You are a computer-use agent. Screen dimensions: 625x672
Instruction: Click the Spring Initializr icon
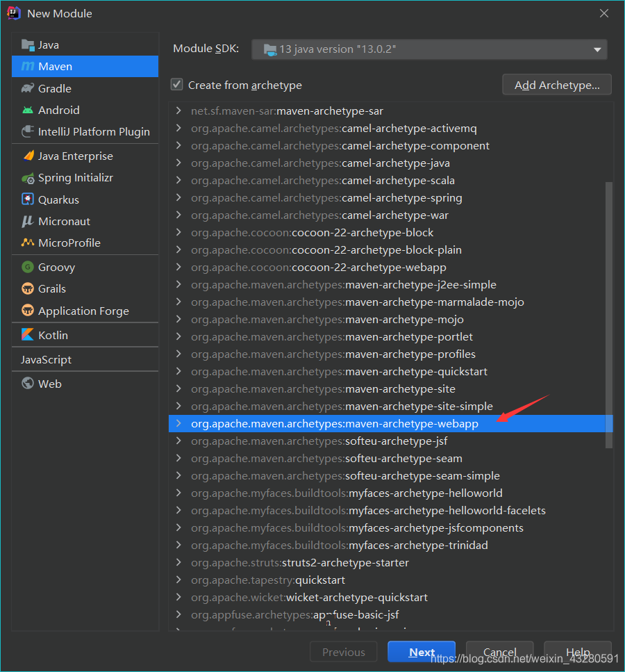tap(28, 178)
